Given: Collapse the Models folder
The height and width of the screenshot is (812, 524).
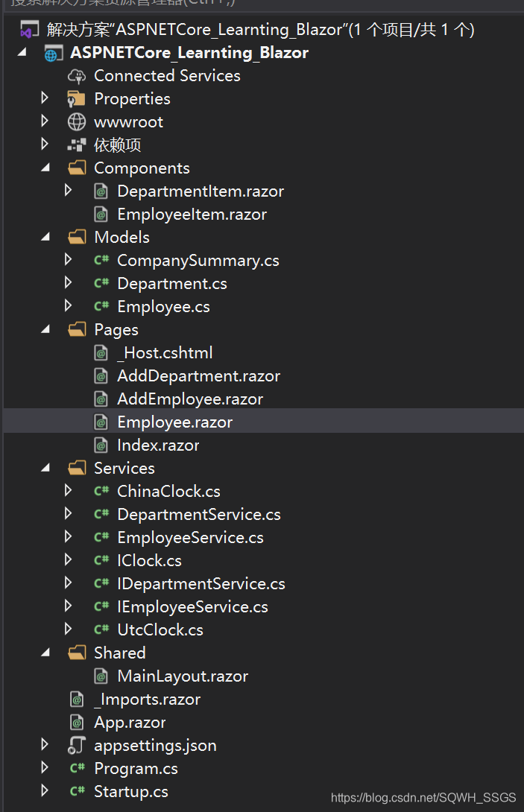Looking at the screenshot, I should (x=45, y=237).
